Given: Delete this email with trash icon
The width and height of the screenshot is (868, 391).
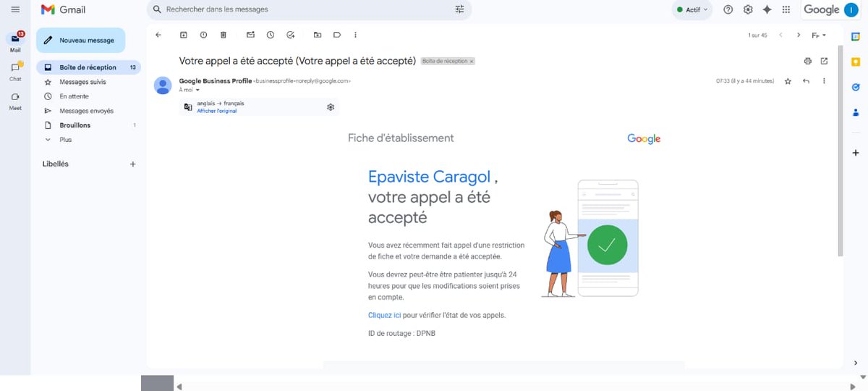Looking at the screenshot, I should pyautogui.click(x=223, y=35).
